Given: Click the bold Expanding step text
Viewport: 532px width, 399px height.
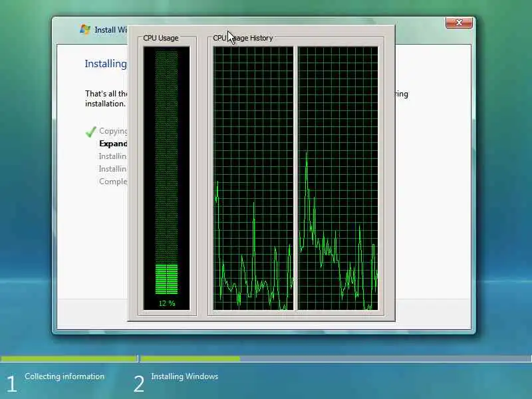Looking at the screenshot, I should (113, 144).
